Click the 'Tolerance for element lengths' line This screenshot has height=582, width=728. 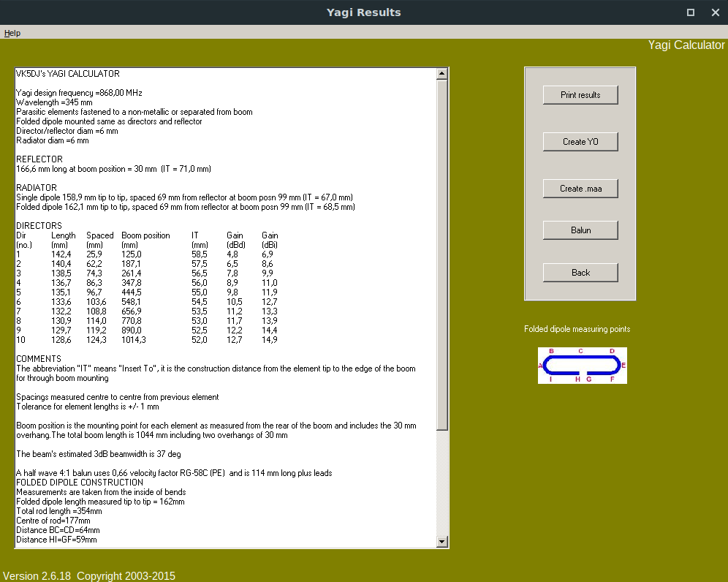(x=88, y=407)
